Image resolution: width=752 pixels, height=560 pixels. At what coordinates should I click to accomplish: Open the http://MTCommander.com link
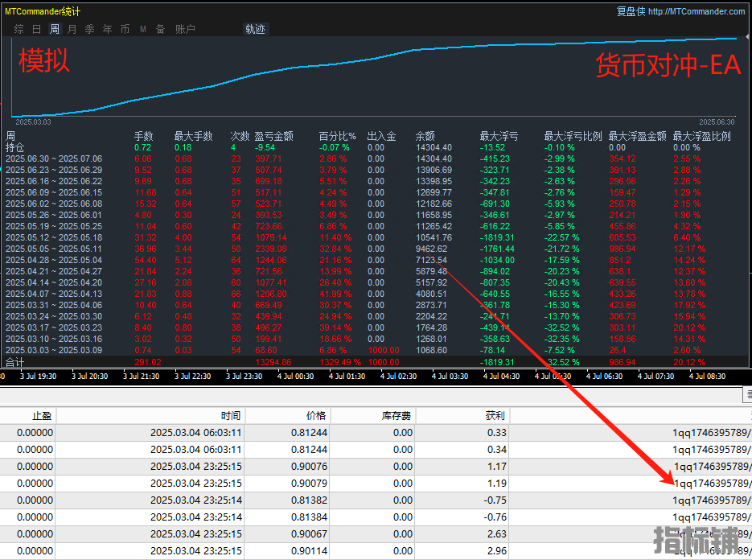pos(697,11)
